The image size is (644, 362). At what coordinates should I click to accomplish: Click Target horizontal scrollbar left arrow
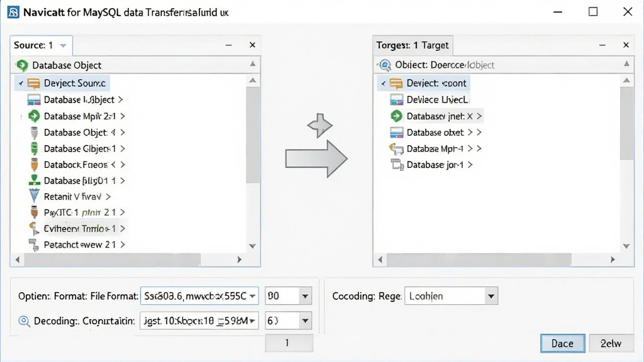point(380,260)
